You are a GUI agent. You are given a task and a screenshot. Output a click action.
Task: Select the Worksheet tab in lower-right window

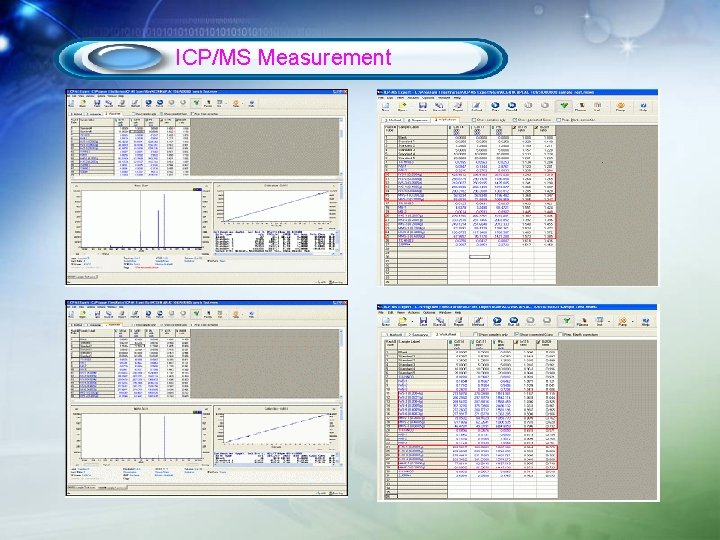click(x=446, y=334)
